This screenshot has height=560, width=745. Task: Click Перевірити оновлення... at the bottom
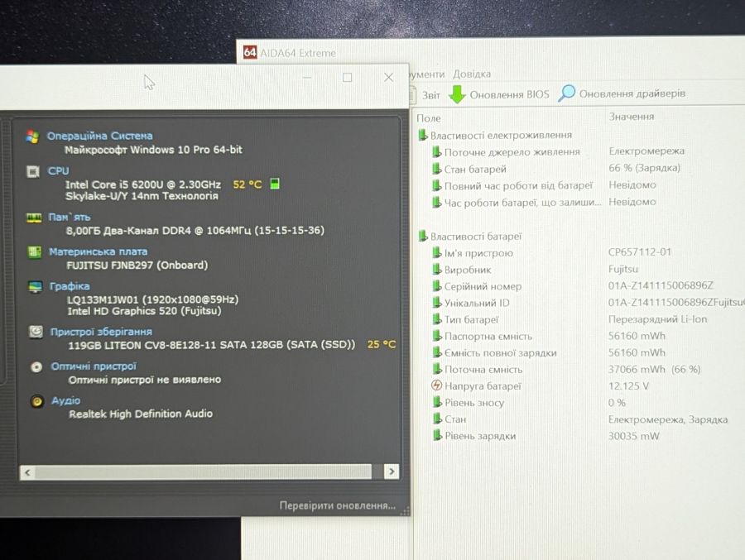[x=338, y=505]
